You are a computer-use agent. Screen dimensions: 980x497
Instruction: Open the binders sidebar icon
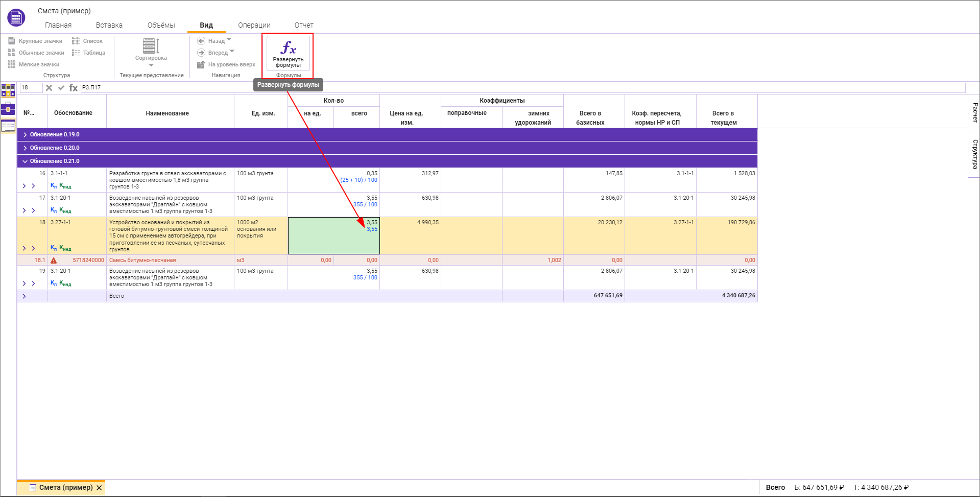(x=8, y=90)
